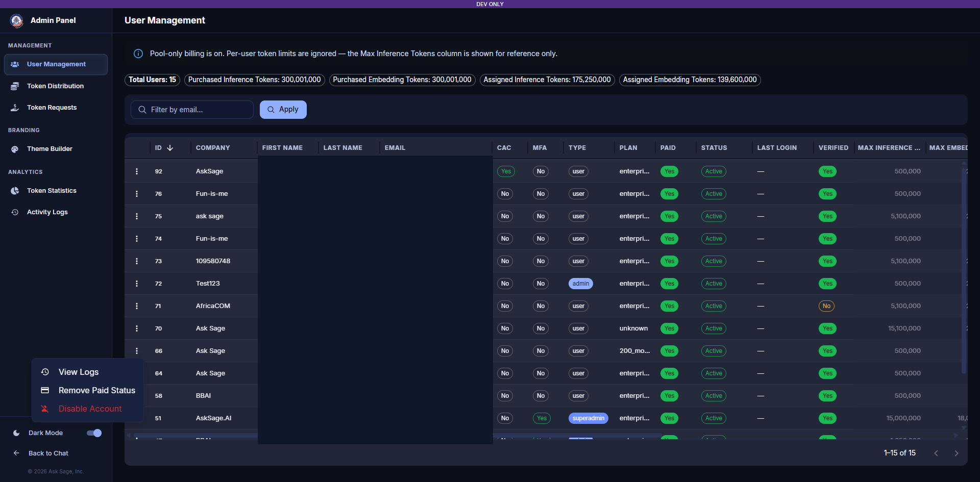The width and height of the screenshot is (980, 482).
Task: Click the Theme Builder palette icon
Action: pyautogui.click(x=15, y=149)
